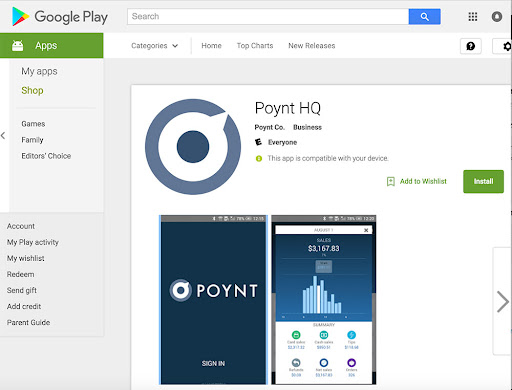Click the blue search magnifier button

(424, 17)
